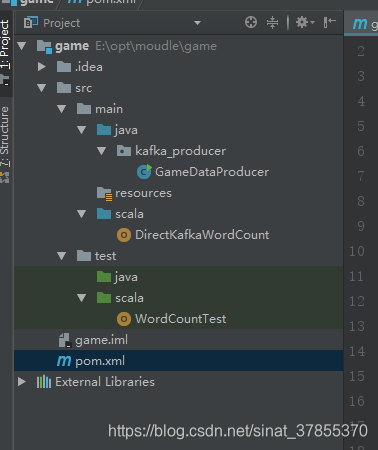Click the src folder icon
The height and width of the screenshot is (450, 378).
64,88
